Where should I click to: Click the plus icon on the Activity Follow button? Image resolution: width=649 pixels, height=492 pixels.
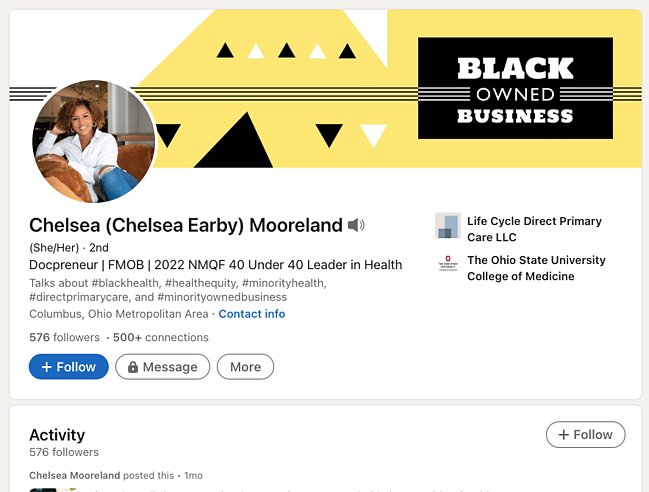[564, 434]
